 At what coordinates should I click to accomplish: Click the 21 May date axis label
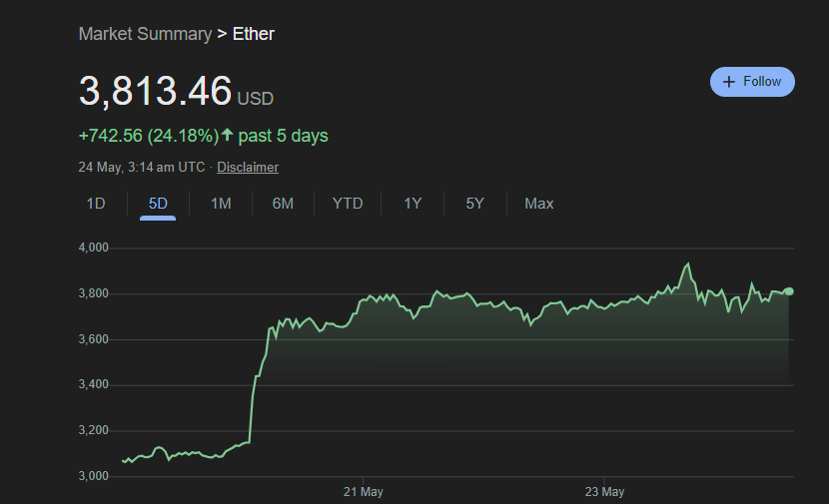pyautogui.click(x=363, y=492)
